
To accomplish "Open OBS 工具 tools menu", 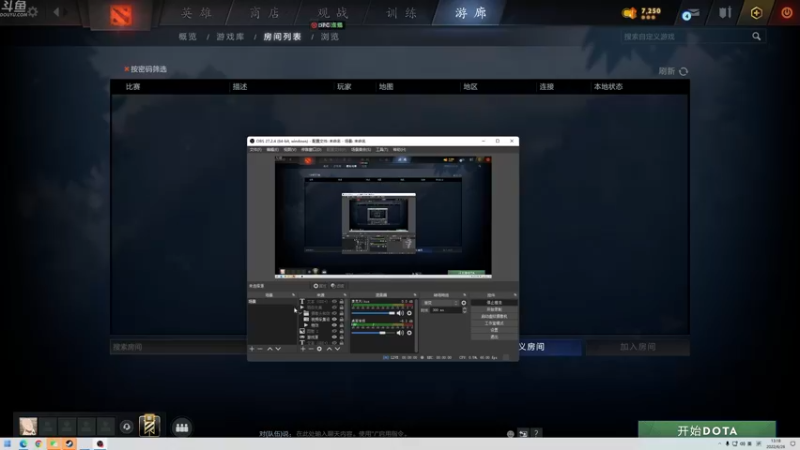I will coord(382,149).
